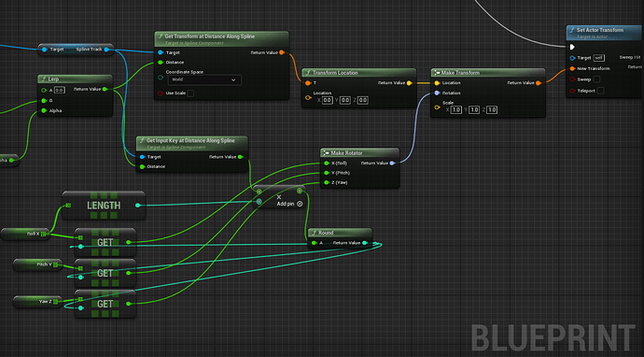
Task: Click the Set Actor Transform execution input pin
Action: 572,48
